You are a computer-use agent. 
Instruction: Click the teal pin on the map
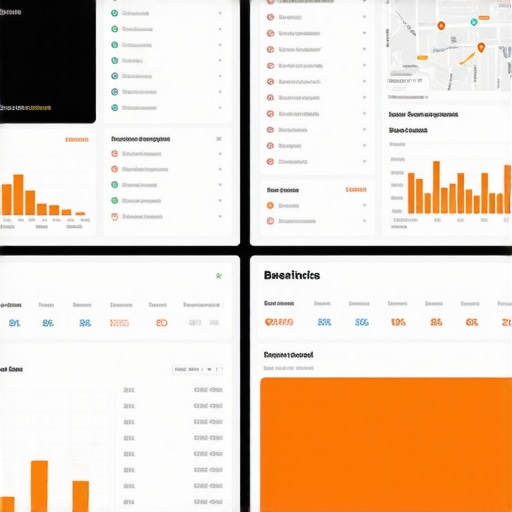click(474, 22)
